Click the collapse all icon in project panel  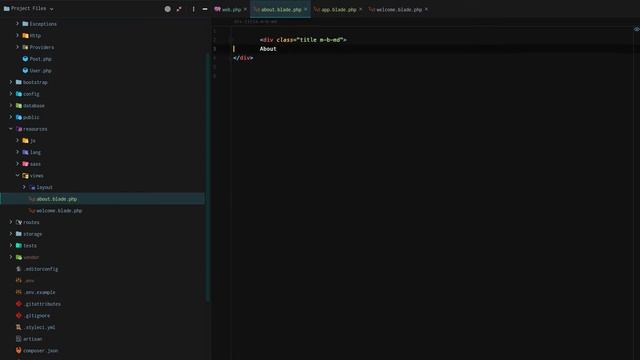point(179,9)
